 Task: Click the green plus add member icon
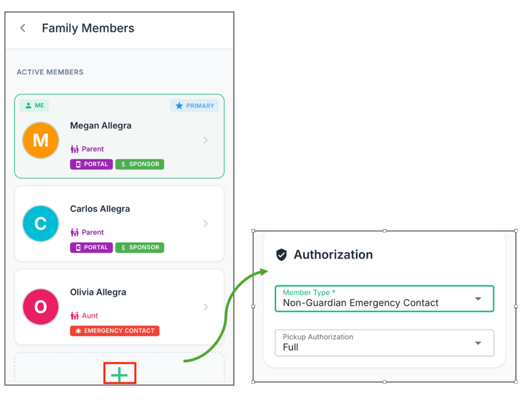coord(120,375)
